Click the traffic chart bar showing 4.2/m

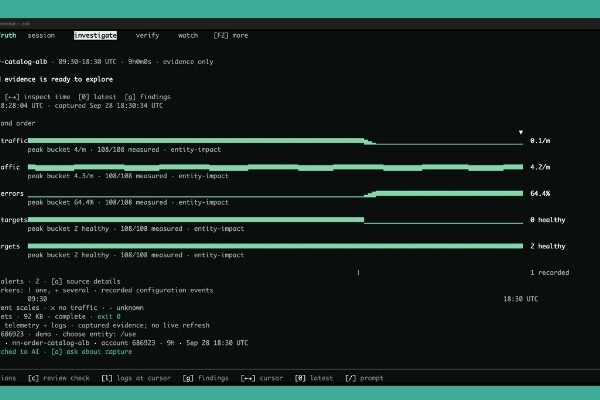275,167
